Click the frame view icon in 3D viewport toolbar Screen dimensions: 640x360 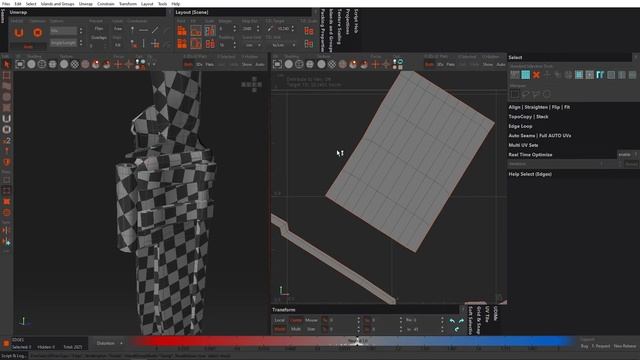click(x=20, y=64)
